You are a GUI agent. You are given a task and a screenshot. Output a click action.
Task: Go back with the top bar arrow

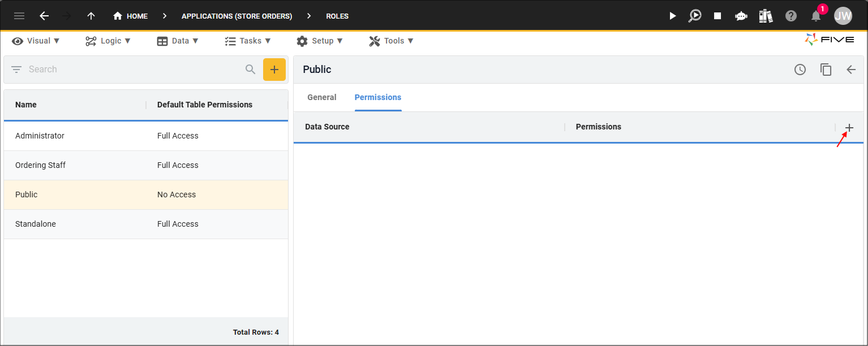(44, 16)
